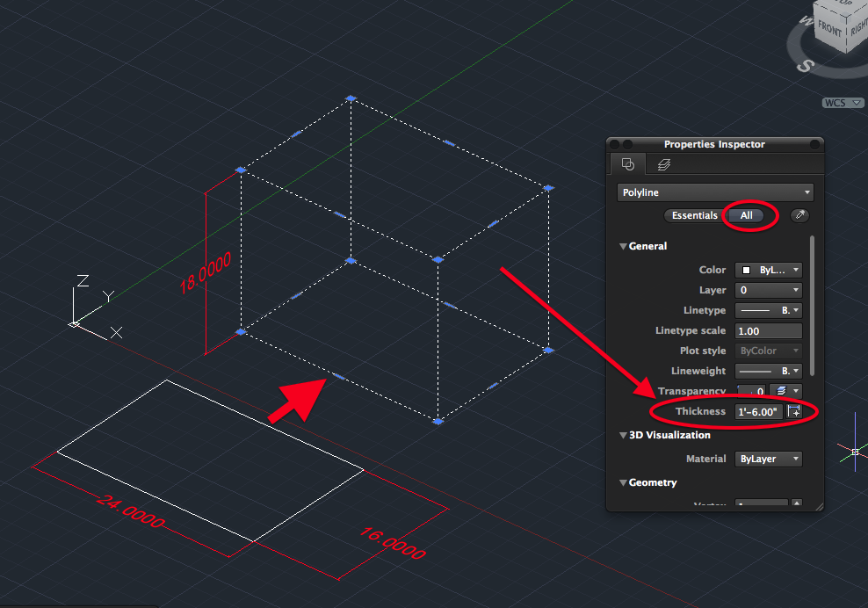Click the Quick Select eyedropper icon
Image resolution: width=868 pixels, height=608 pixels.
[x=799, y=215]
